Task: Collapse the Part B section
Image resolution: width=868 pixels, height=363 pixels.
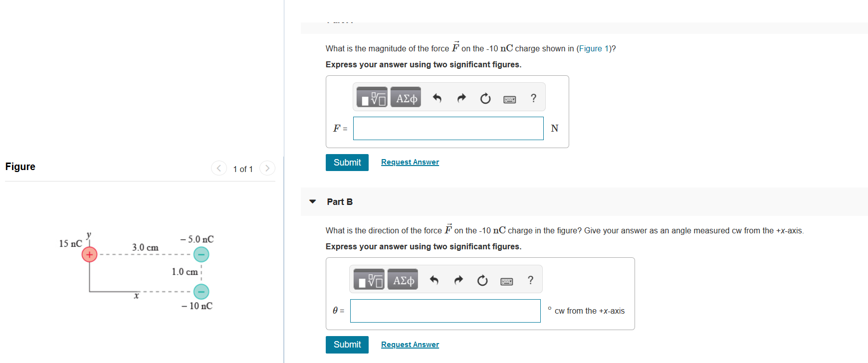Action: 313,201
